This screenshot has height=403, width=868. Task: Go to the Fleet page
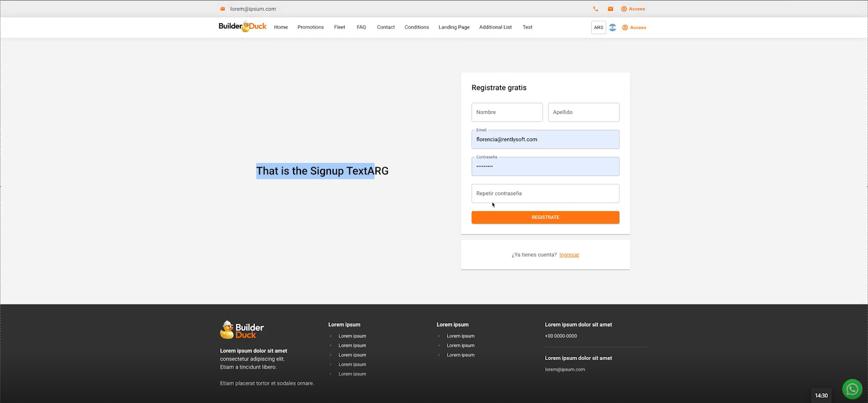[x=340, y=27]
